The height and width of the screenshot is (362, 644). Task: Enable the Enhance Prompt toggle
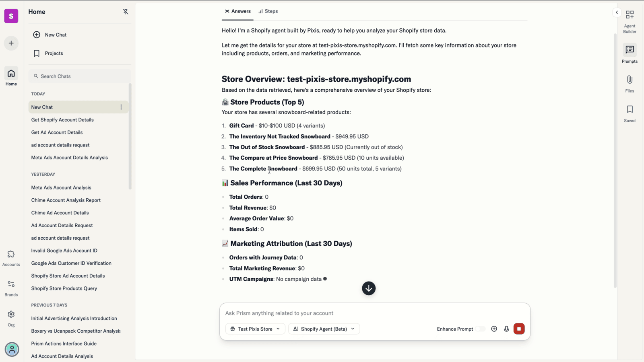coord(480,329)
